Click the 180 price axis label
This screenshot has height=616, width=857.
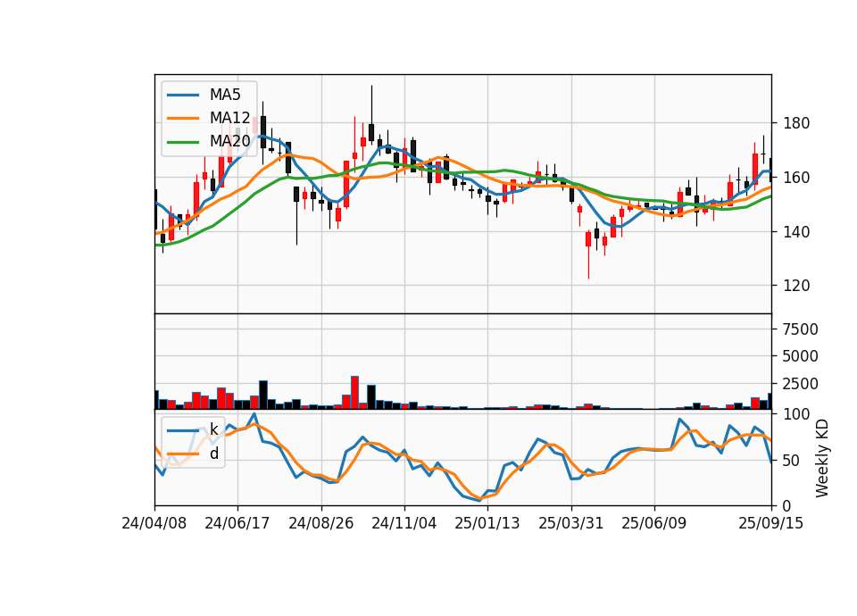click(796, 123)
